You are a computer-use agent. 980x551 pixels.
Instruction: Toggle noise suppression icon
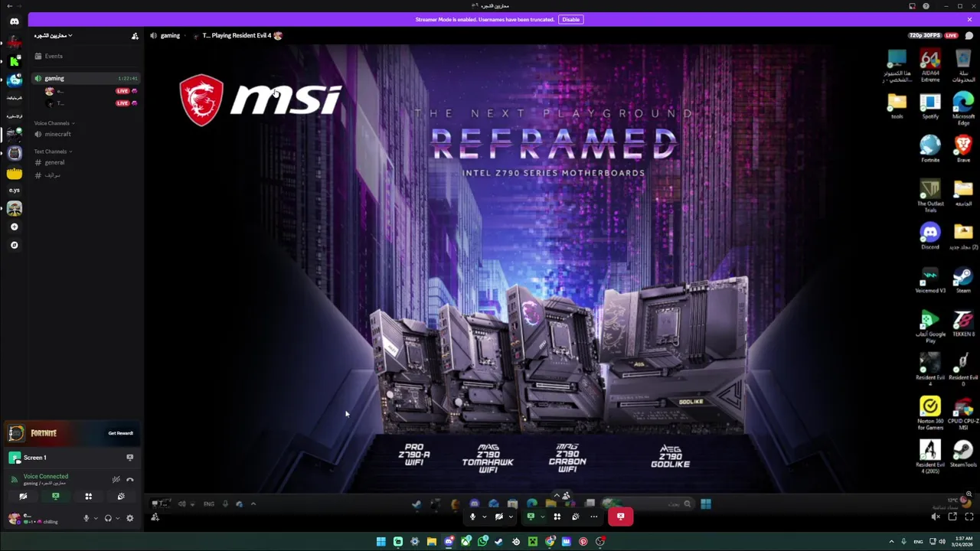[116, 480]
